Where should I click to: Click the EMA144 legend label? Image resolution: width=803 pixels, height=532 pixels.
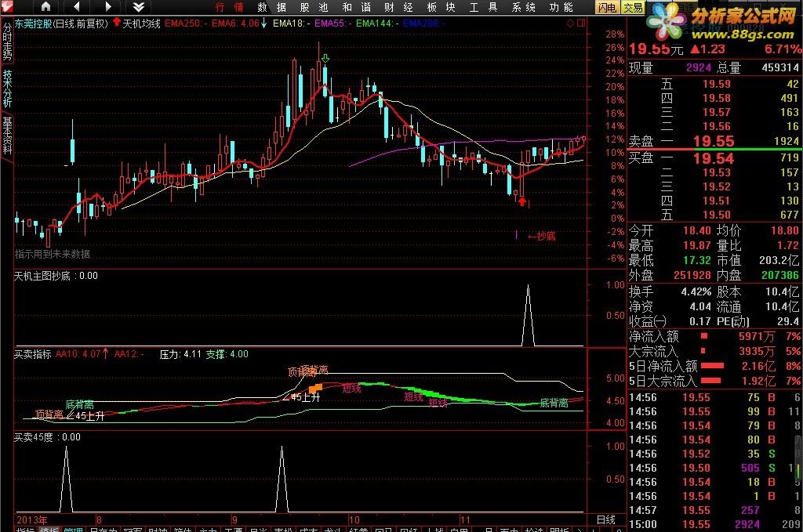[x=377, y=24]
